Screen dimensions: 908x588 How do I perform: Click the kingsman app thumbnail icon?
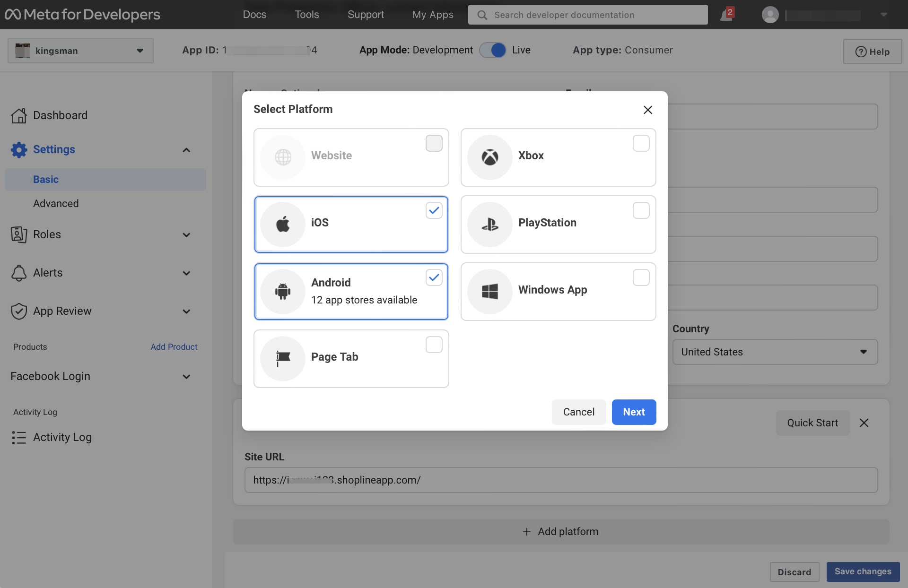click(x=23, y=51)
